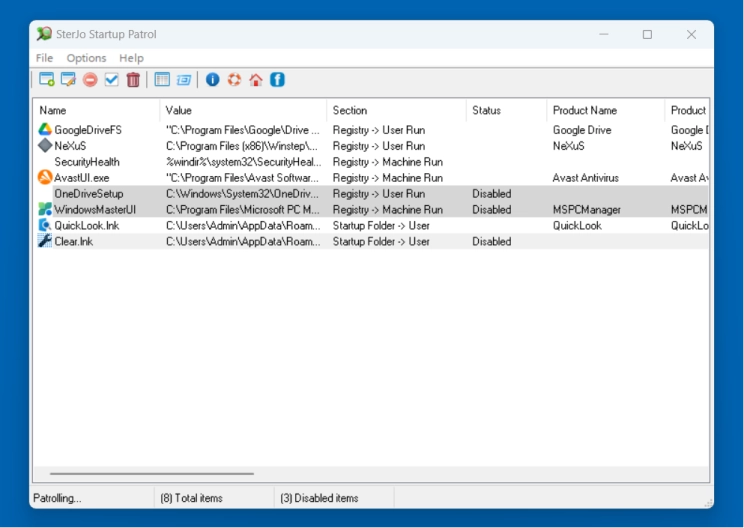The height and width of the screenshot is (528, 744).
Task: Open the Facebook icon in toolbar
Action: [x=278, y=80]
